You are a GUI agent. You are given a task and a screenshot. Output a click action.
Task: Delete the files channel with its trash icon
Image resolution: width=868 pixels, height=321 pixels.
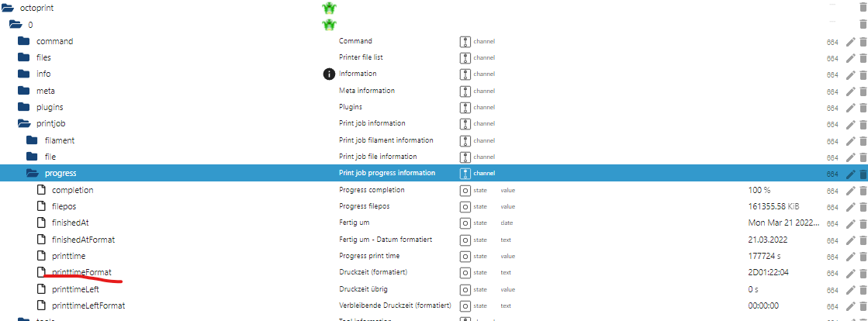coord(863,58)
